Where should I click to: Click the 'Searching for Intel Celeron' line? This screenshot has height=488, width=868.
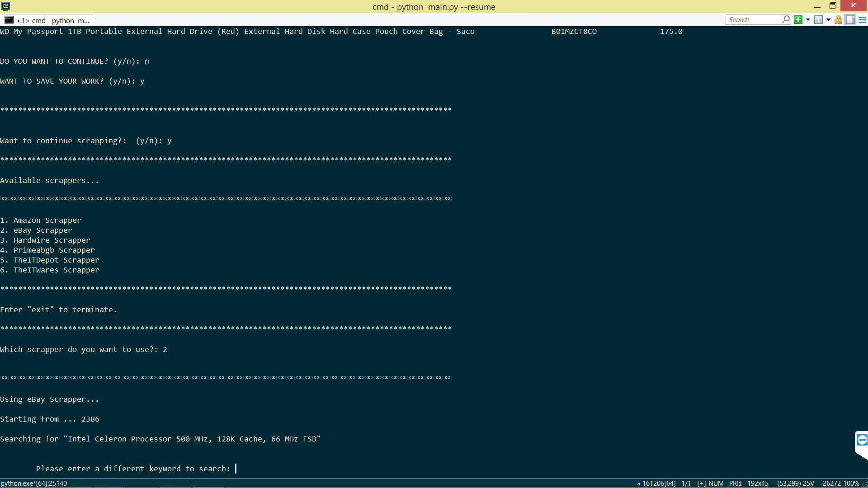(x=160, y=439)
